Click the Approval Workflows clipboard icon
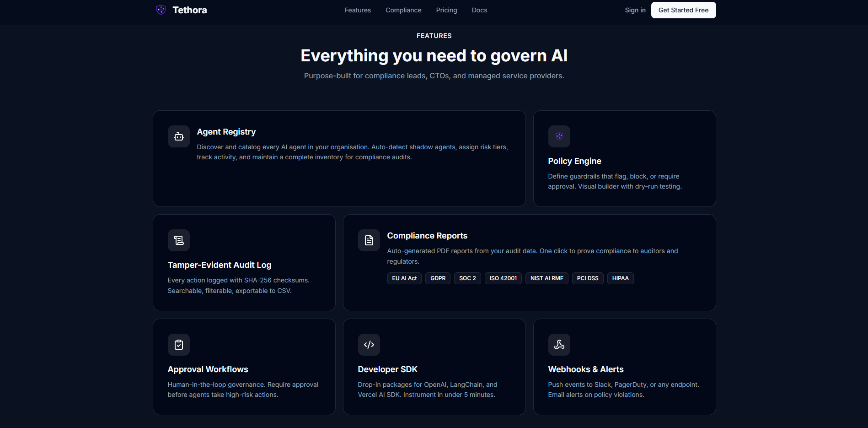This screenshot has width=868, height=428. point(178,344)
